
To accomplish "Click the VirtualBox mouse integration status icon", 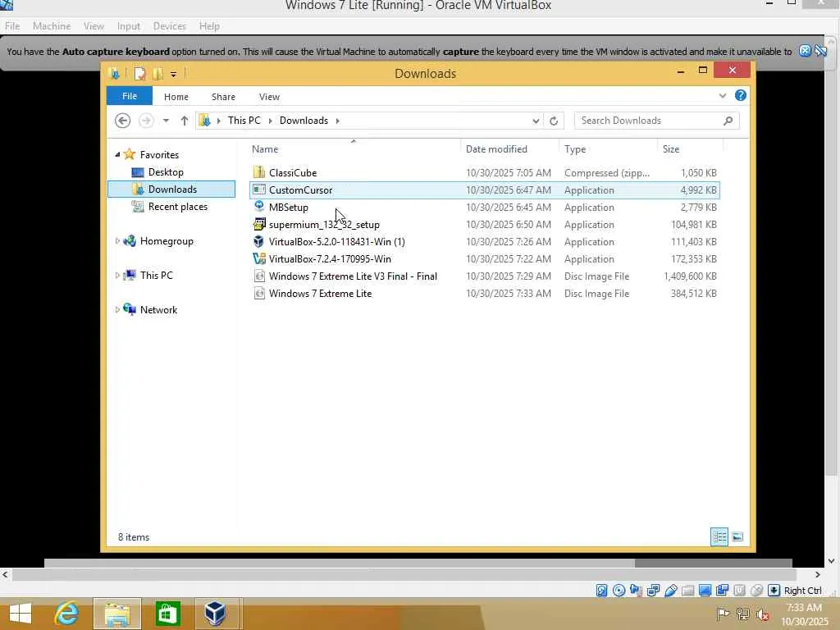I will pos(756,591).
